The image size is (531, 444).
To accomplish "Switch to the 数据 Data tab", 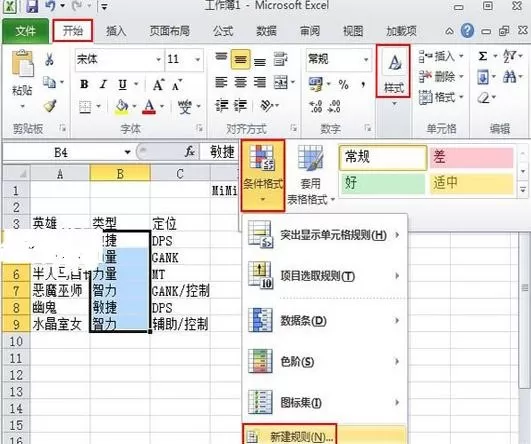I will tap(267, 31).
